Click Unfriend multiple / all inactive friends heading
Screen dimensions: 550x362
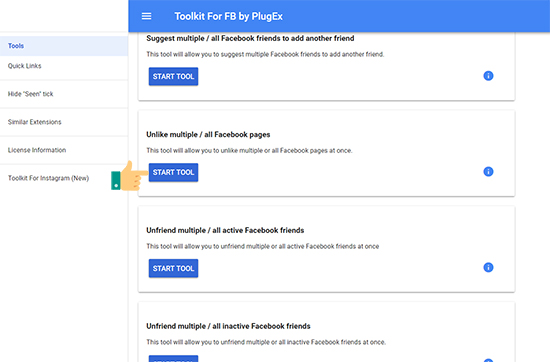(x=228, y=326)
